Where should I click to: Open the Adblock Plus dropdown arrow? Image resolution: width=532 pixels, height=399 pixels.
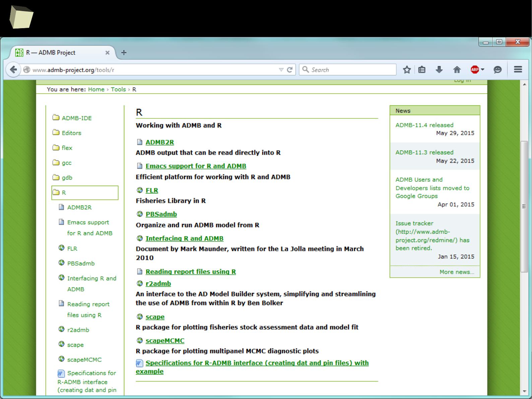pos(483,70)
